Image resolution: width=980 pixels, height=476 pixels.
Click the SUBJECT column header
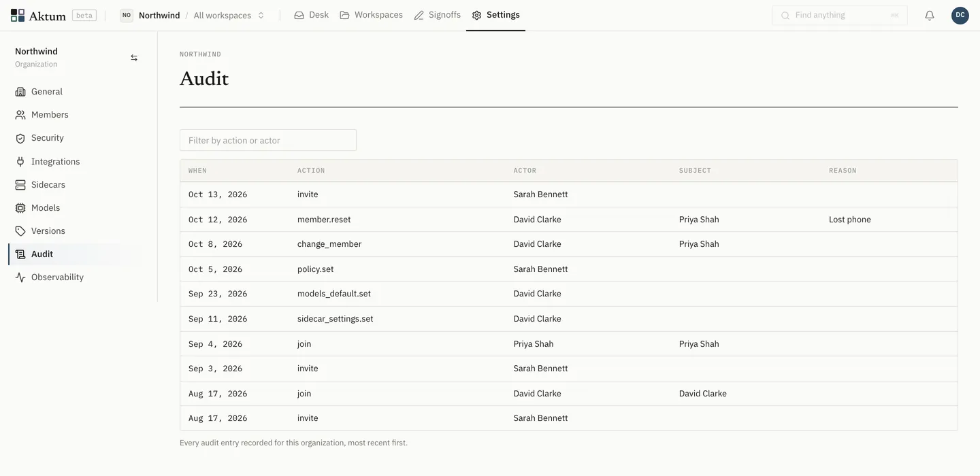[x=695, y=171]
